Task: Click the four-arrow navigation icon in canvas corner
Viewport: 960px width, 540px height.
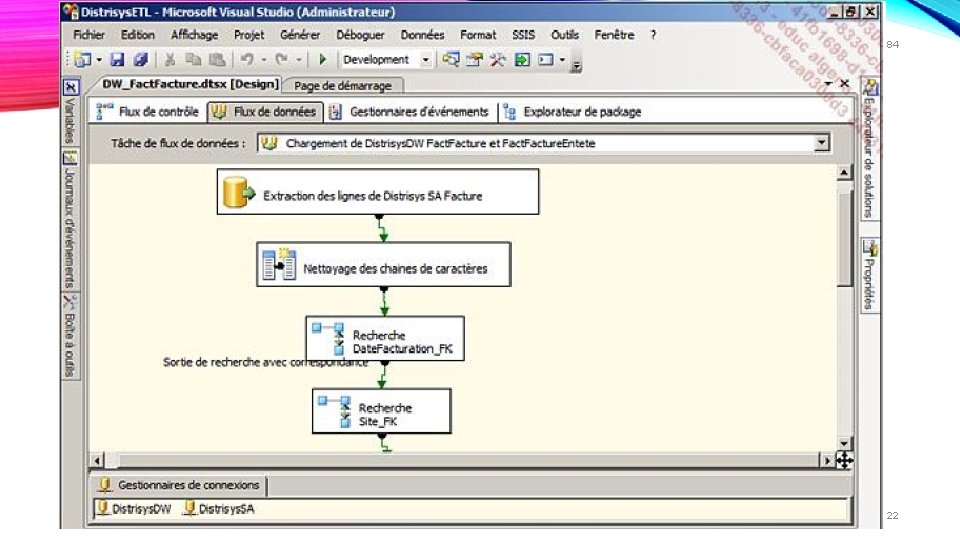Action: pyautogui.click(x=844, y=460)
